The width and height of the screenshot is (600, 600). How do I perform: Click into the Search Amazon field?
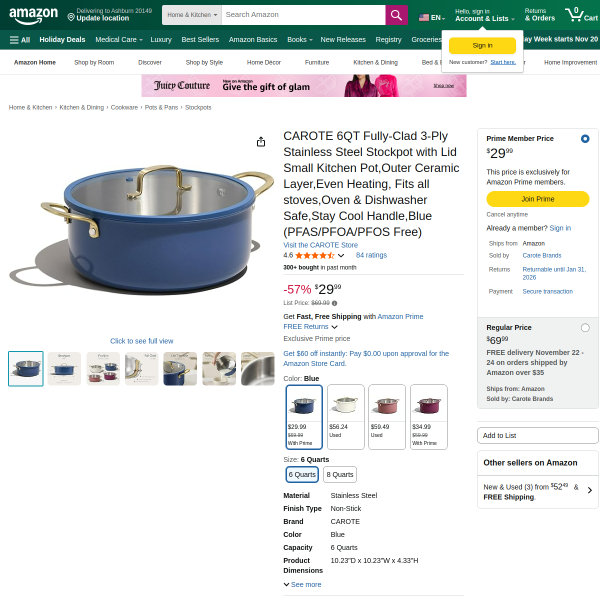pyautogui.click(x=303, y=15)
